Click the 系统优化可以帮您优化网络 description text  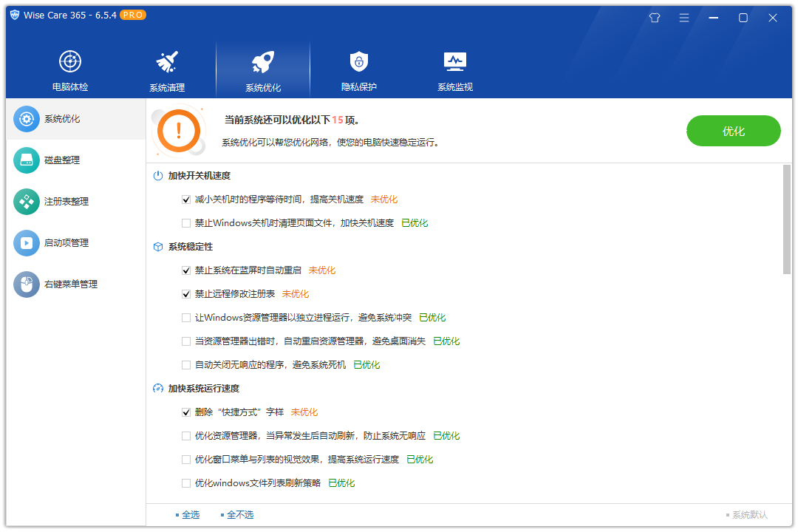pos(330,143)
